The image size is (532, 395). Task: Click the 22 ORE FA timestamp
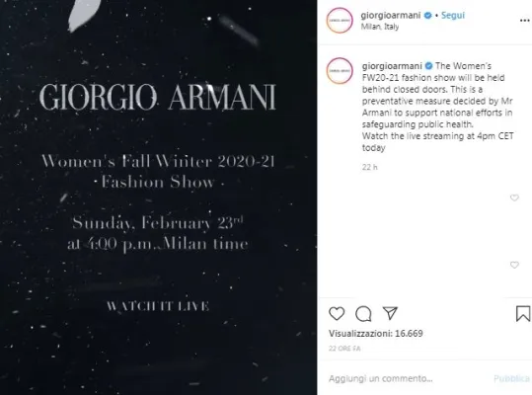[x=344, y=349]
